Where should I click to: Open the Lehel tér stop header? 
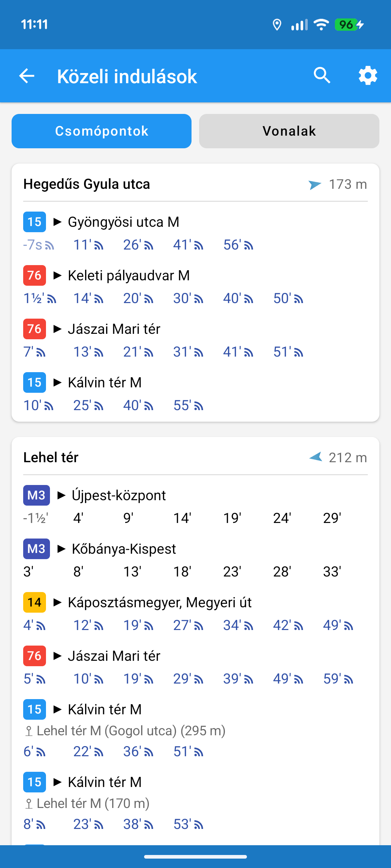51,458
